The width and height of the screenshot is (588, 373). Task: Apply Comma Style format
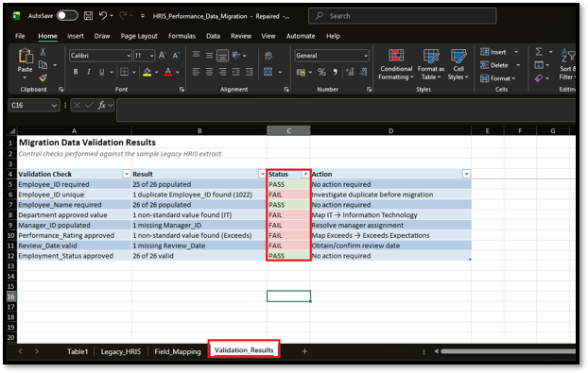[x=335, y=72]
